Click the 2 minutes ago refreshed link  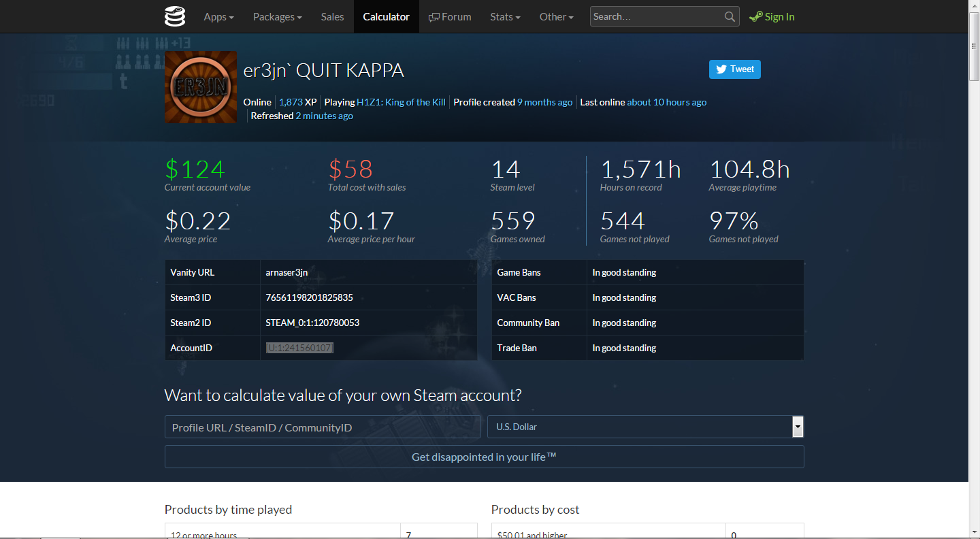(325, 116)
